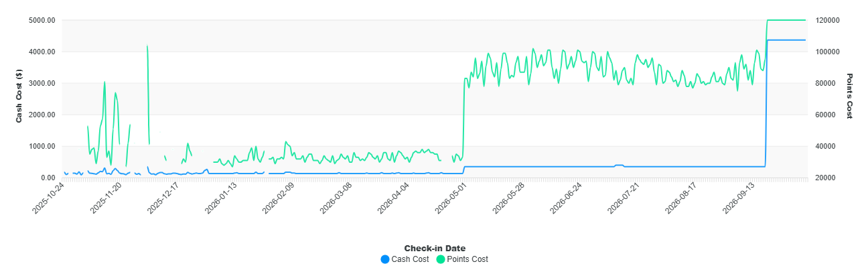Click the blue Cash Cost legend circle
This screenshot has height=268, width=868.
click(384, 259)
